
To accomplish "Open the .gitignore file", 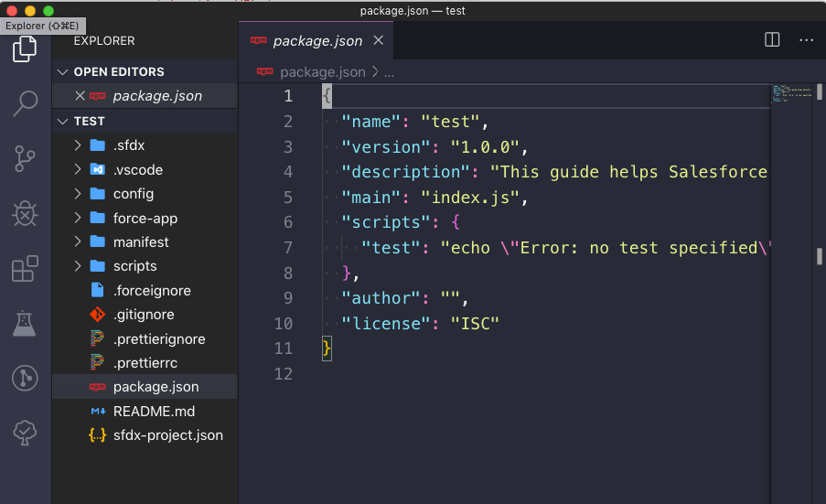I will [x=145, y=315].
